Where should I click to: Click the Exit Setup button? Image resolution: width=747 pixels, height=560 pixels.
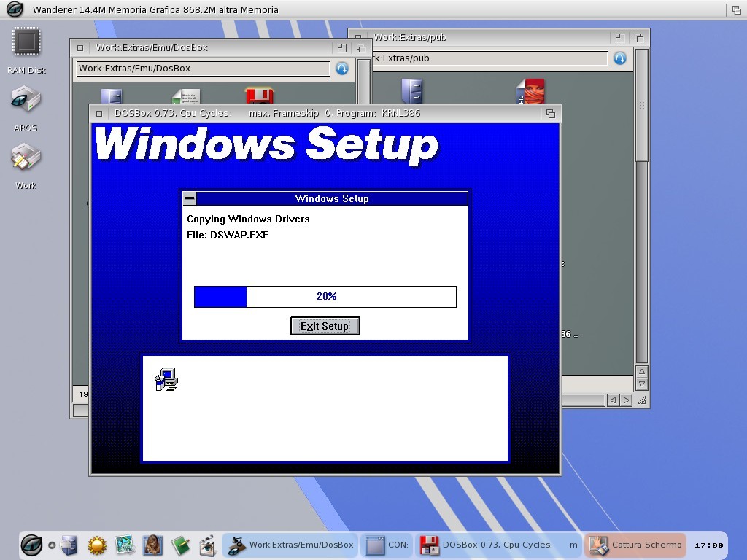pyautogui.click(x=325, y=326)
